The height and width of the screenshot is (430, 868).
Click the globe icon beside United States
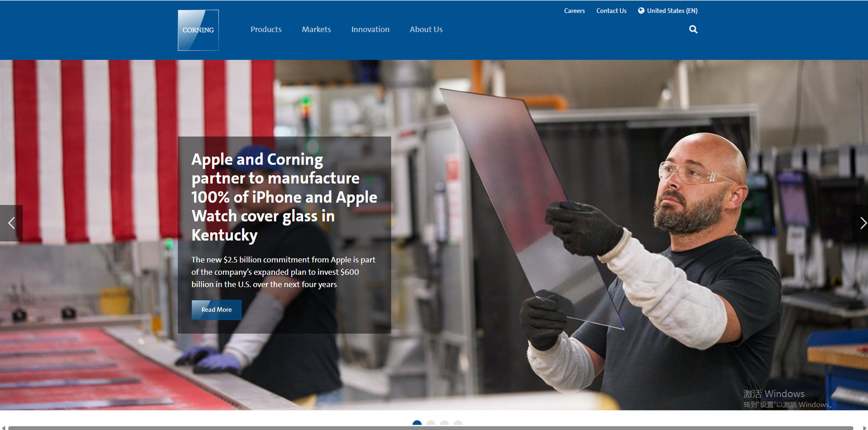(641, 10)
